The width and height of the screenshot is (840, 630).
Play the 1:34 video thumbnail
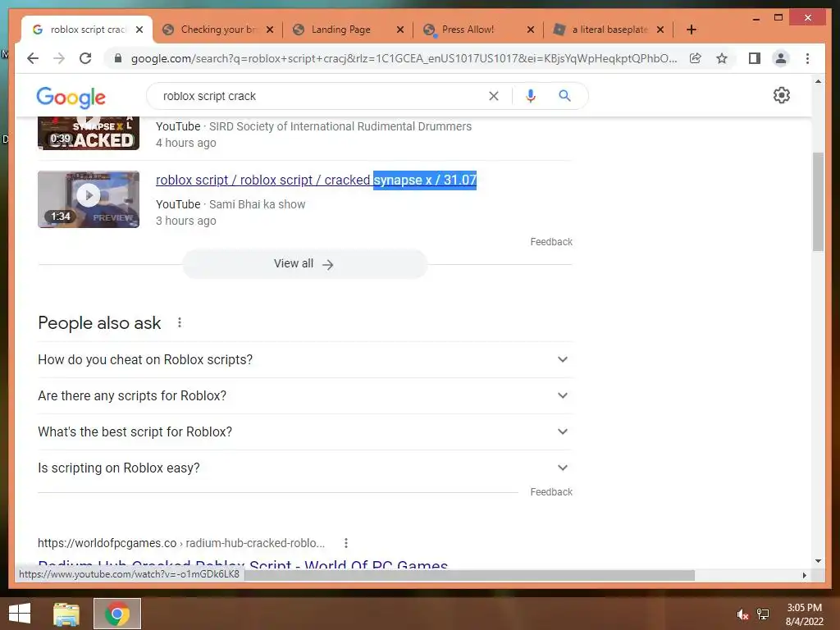point(89,199)
